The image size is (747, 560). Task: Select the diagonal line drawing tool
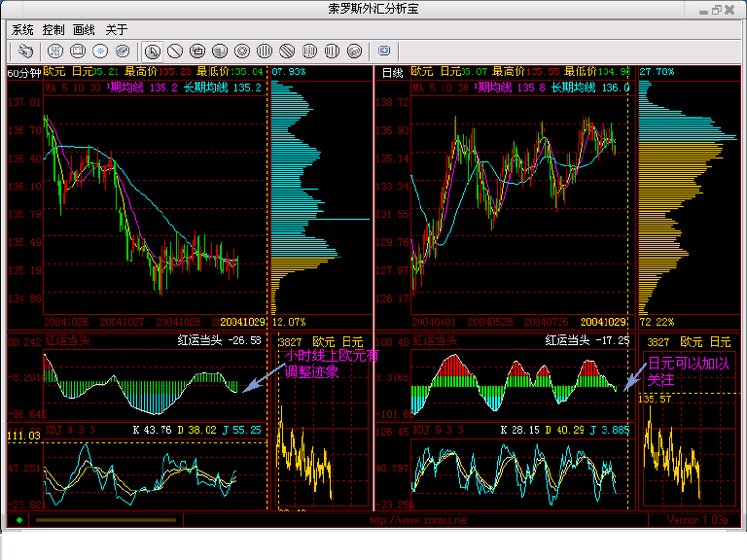pos(175,50)
